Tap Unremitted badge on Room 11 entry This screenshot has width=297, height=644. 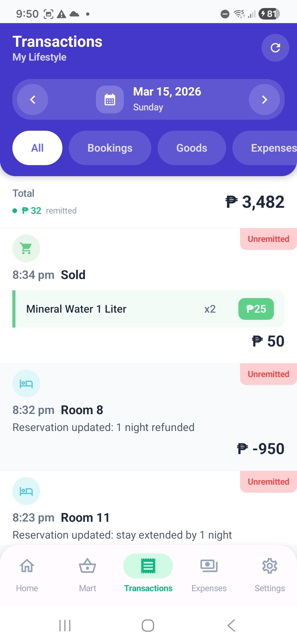point(268,482)
